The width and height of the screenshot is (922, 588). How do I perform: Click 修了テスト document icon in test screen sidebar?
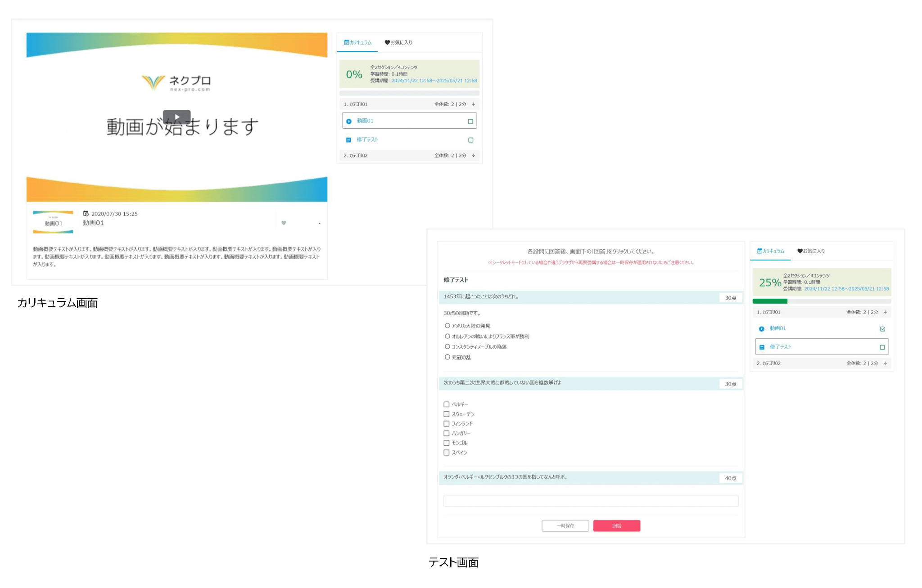point(762,347)
